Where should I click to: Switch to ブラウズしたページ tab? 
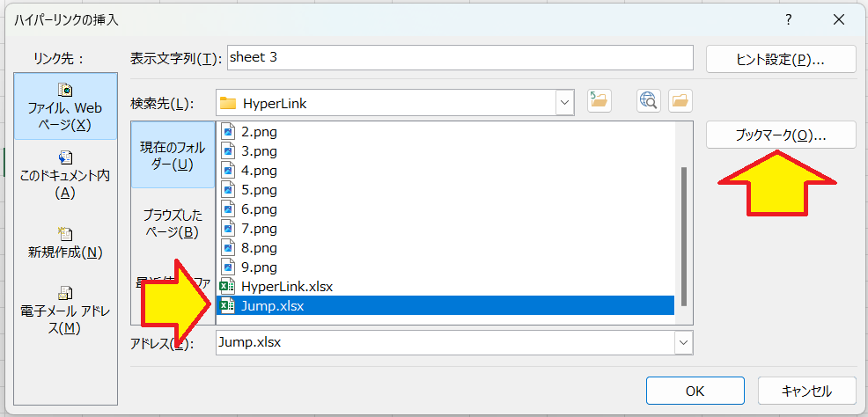(172, 223)
